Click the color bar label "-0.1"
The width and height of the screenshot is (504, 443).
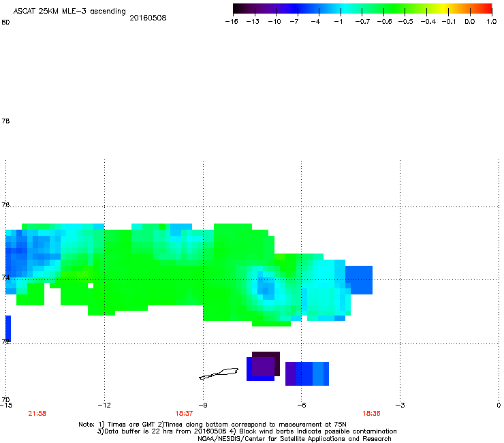pos(449,22)
